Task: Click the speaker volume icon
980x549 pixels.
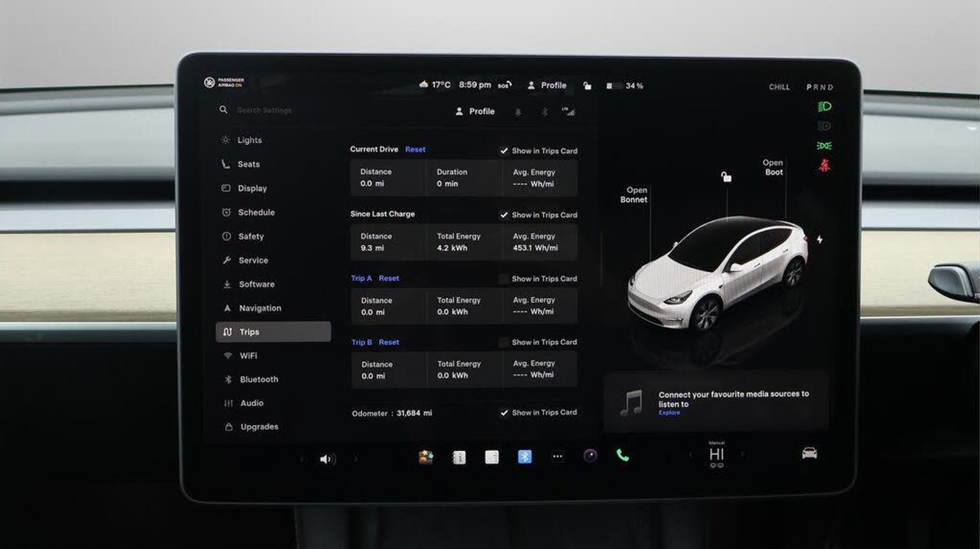Action: click(x=327, y=459)
